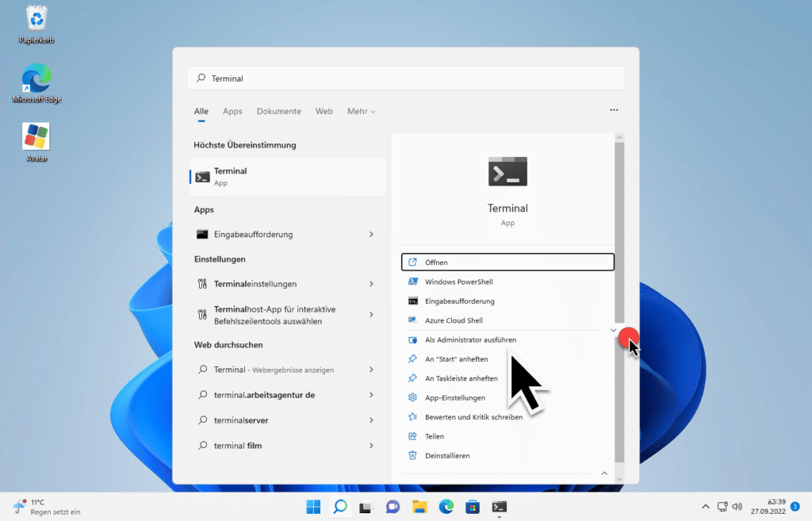
Task: Expand arrow next to Terminalhost-App result
Action: click(x=371, y=315)
